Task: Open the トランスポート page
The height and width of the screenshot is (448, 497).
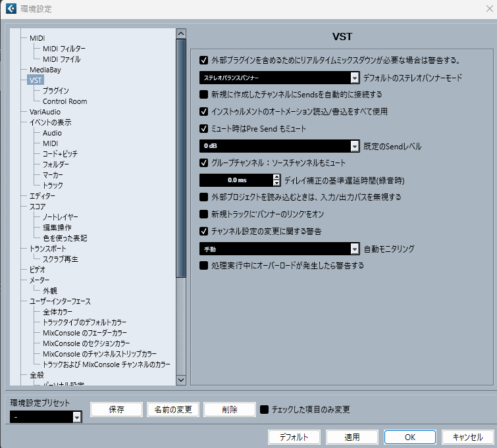Action: 48,249
